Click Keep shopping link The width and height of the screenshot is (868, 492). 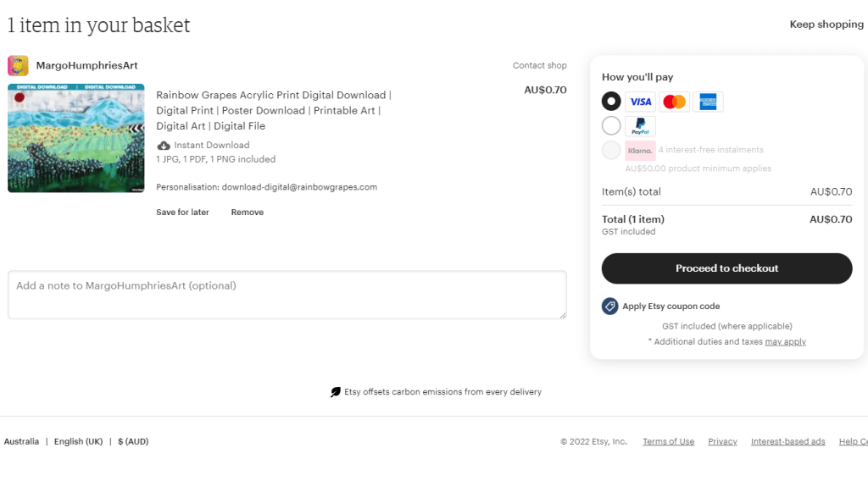[826, 25]
